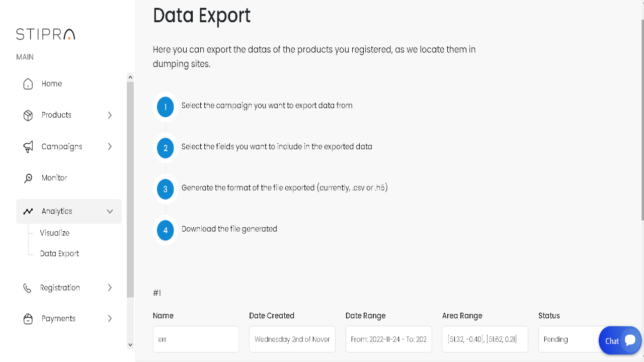Select the Products box icon

[28, 115]
